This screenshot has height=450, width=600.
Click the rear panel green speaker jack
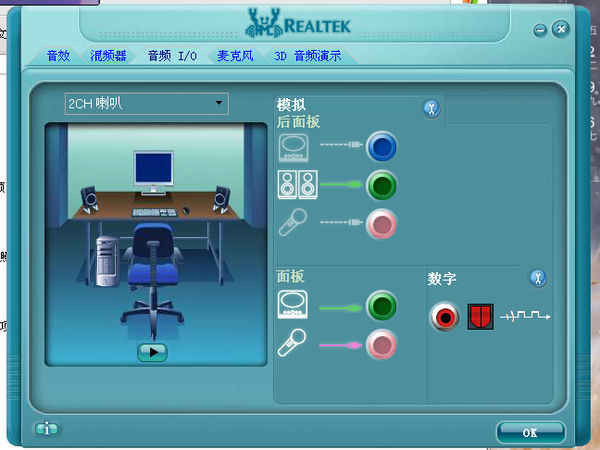tap(381, 186)
